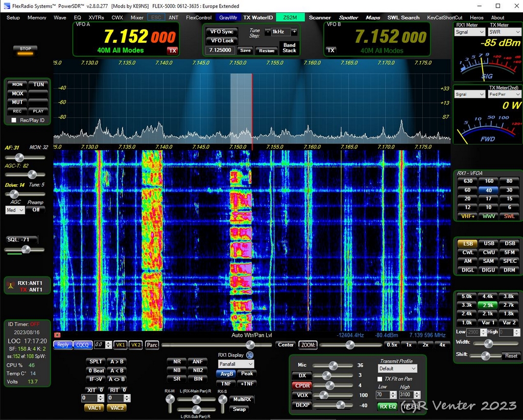Enable the Rec/Play ID checkbox
The image size is (523, 420).
coord(14,120)
